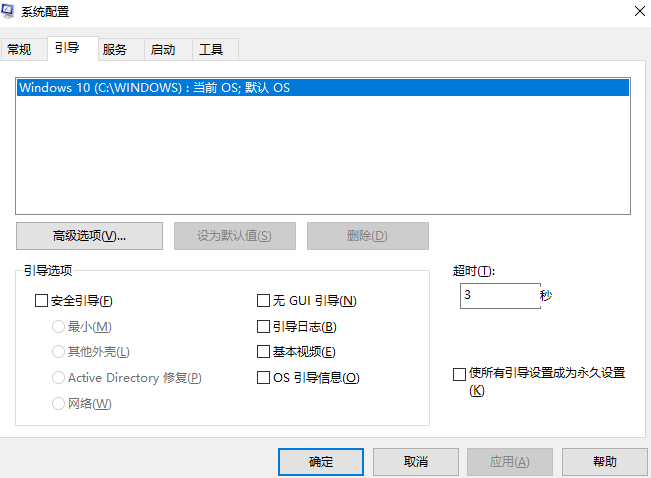Click the 取消 button

pos(416,462)
